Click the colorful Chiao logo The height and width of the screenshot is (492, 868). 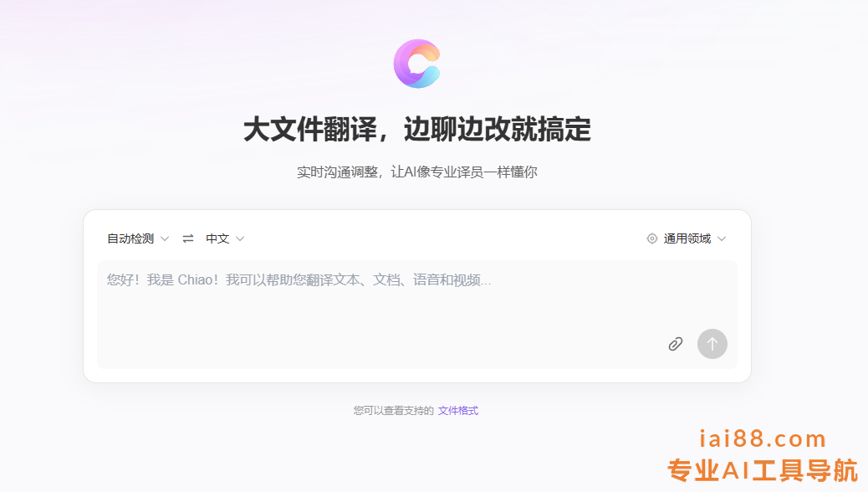416,64
